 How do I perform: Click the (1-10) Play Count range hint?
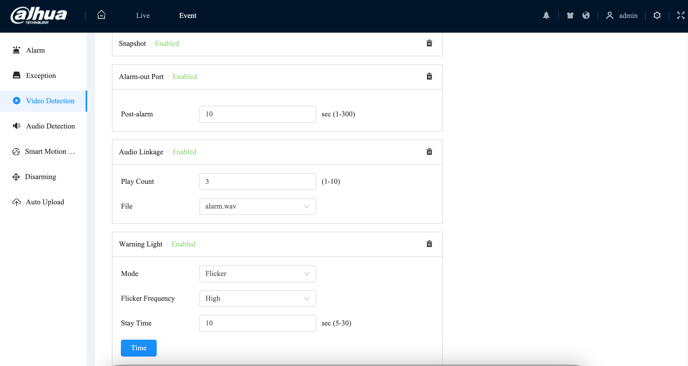(331, 181)
